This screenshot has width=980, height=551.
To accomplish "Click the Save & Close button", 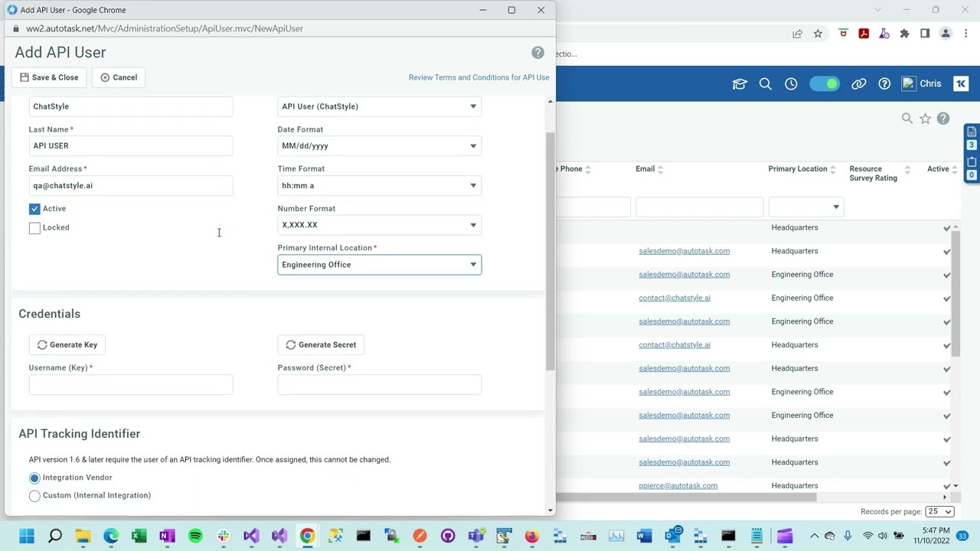I will (49, 77).
